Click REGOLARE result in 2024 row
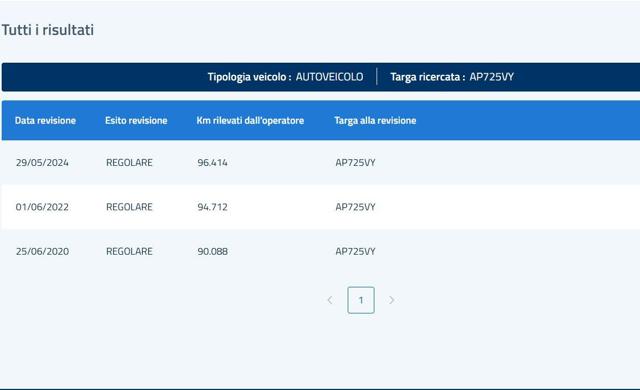640x390 pixels. coord(129,162)
